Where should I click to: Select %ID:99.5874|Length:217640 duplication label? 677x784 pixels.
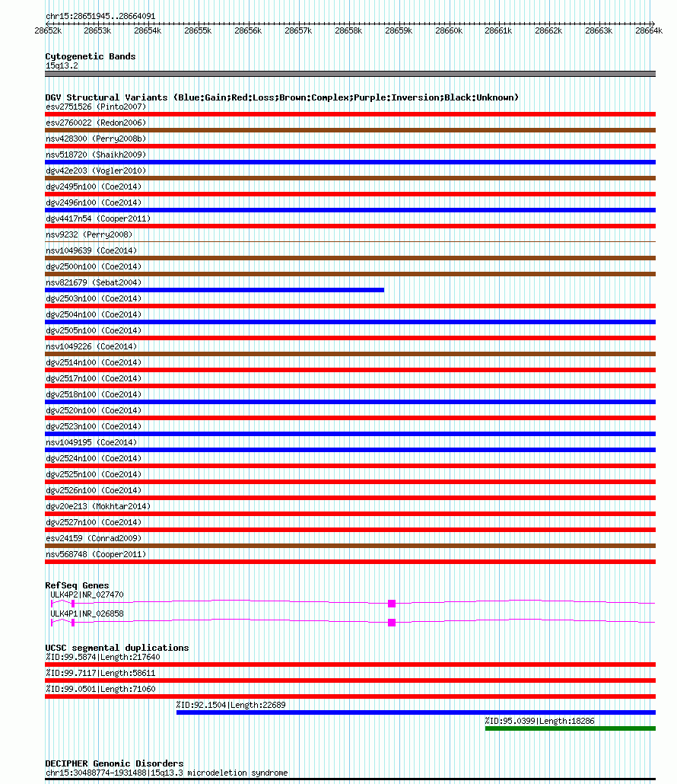click(x=103, y=658)
